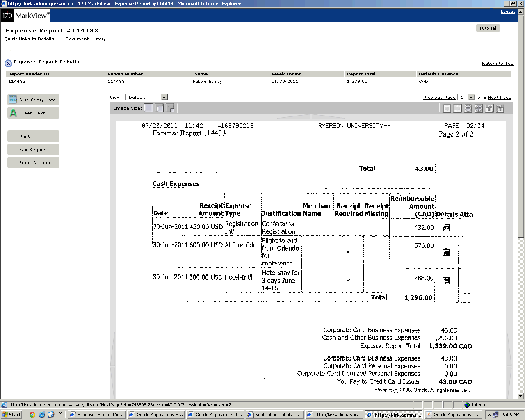
Task: Select the smallest Image Size option
Action: click(x=170, y=108)
